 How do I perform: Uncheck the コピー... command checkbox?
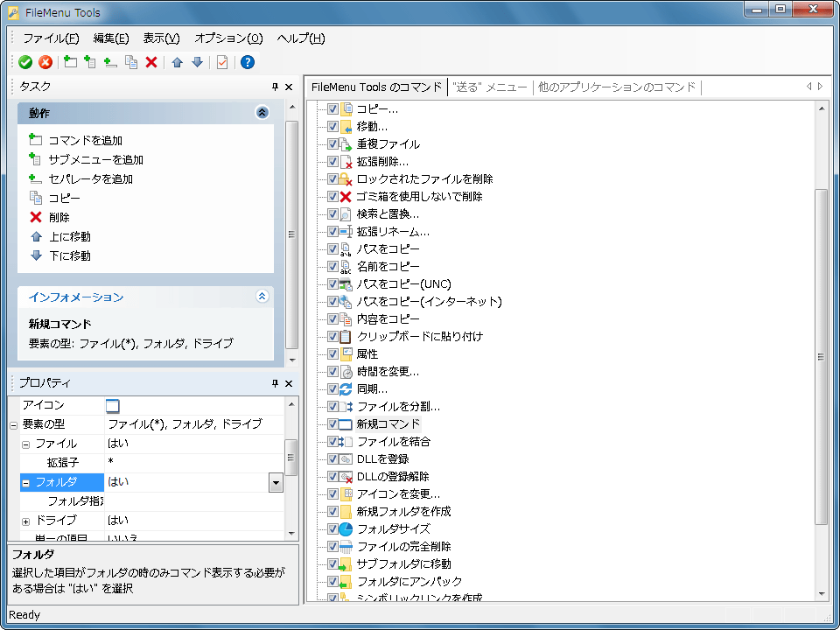[x=332, y=109]
